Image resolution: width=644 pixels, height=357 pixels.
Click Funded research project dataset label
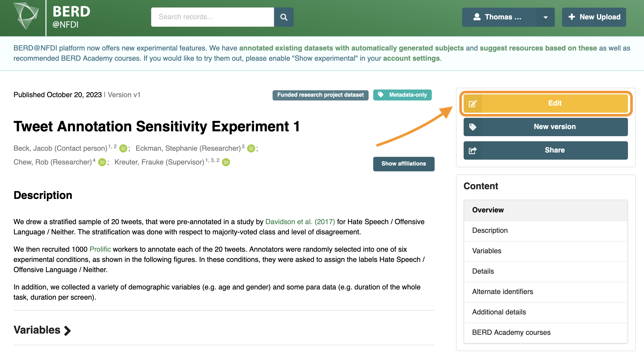click(x=320, y=95)
